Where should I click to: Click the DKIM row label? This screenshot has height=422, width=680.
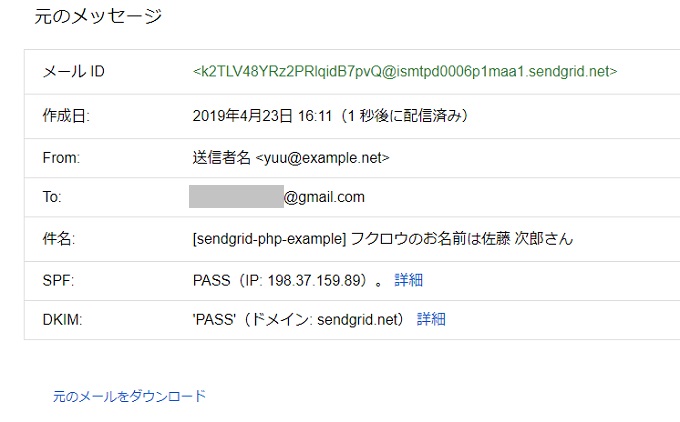62,320
